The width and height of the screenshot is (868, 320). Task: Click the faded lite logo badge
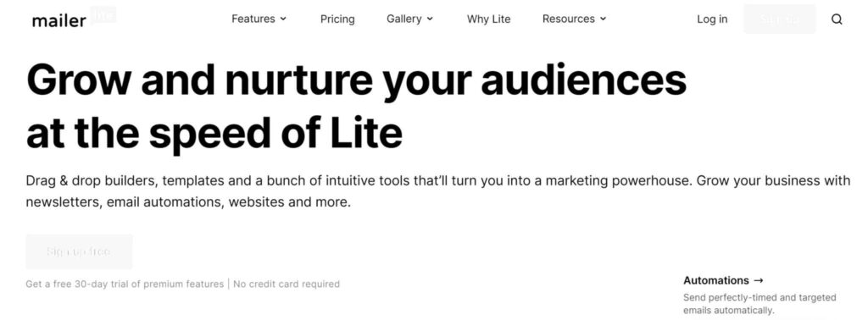(103, 15)
